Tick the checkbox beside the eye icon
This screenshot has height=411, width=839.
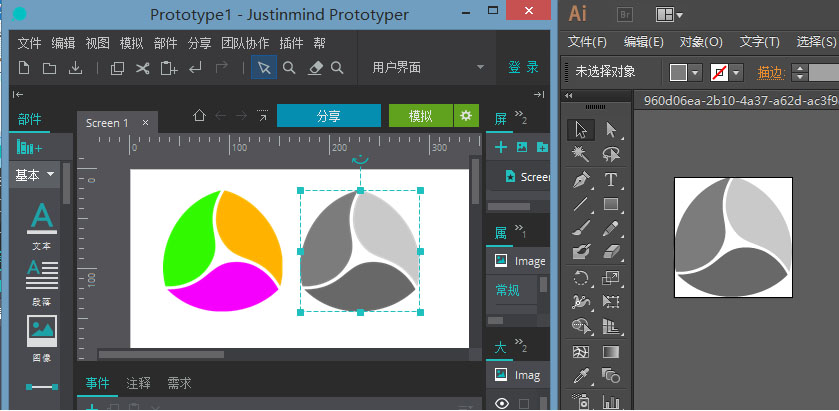point(524,403)
